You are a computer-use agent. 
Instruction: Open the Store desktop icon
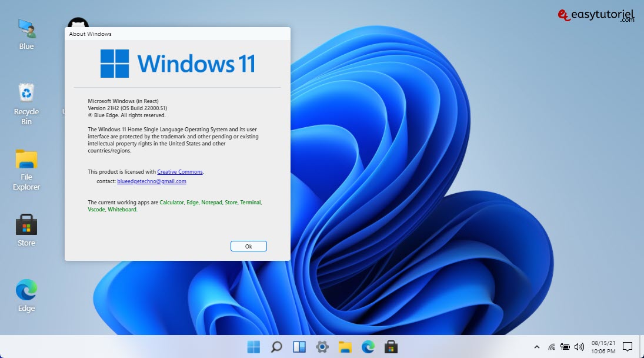26,230
